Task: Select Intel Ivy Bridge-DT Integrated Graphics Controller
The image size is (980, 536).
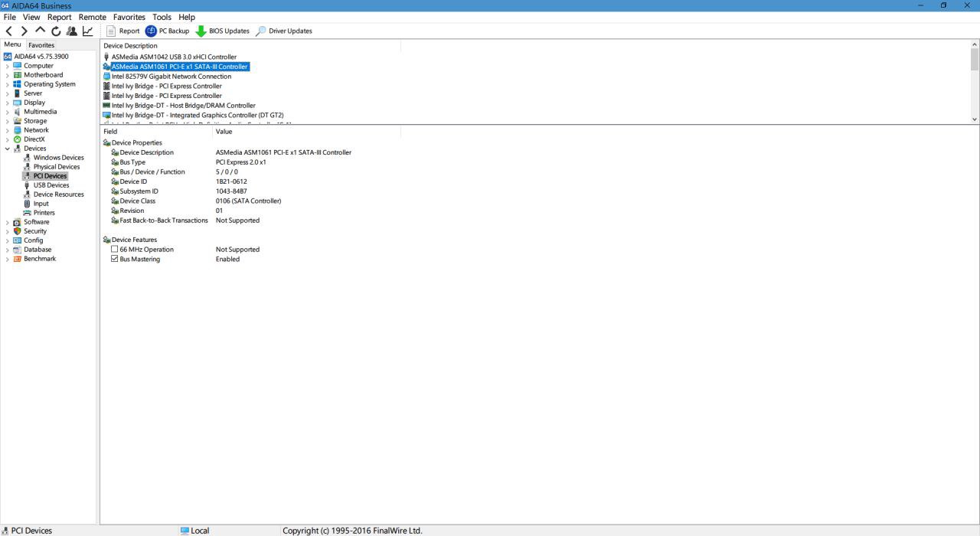Action: 198,115
